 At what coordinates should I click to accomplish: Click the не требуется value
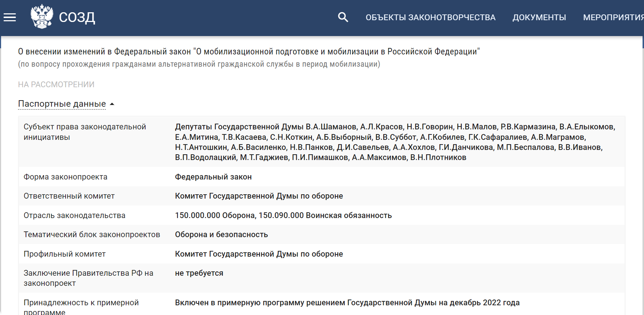pos(199,273)
